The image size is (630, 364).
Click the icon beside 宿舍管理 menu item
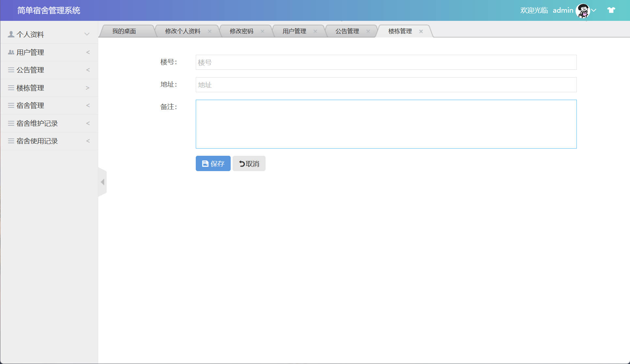pos(10,105)
